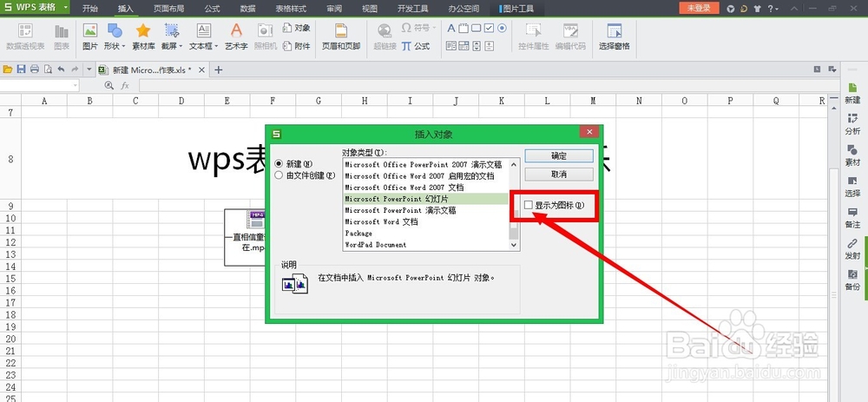Switch to the 数据 tab
The width and height of the screenshot is (868, 402).
pyautogui.click(x=248, y=9)
